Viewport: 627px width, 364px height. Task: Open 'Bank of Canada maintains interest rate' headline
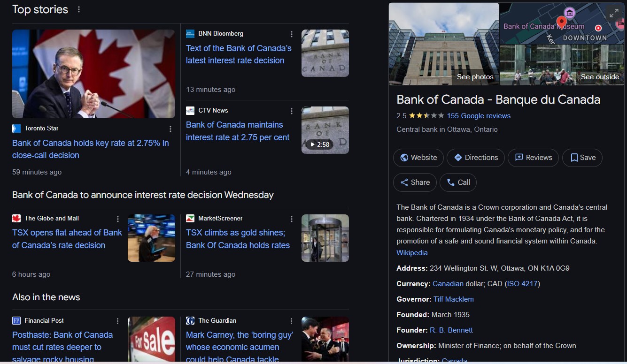point(238,131)
